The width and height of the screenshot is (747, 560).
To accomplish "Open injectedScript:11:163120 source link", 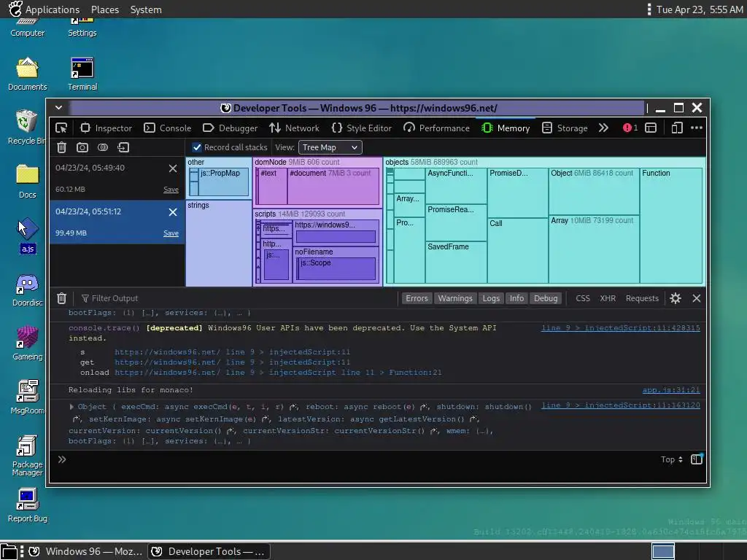I will pos(621,405).
